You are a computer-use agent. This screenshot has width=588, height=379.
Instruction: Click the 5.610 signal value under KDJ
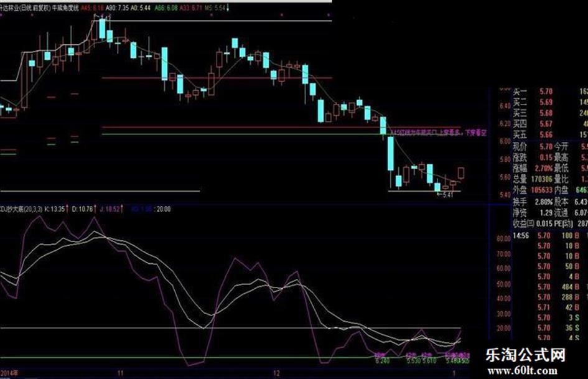(x=429, y=360)
